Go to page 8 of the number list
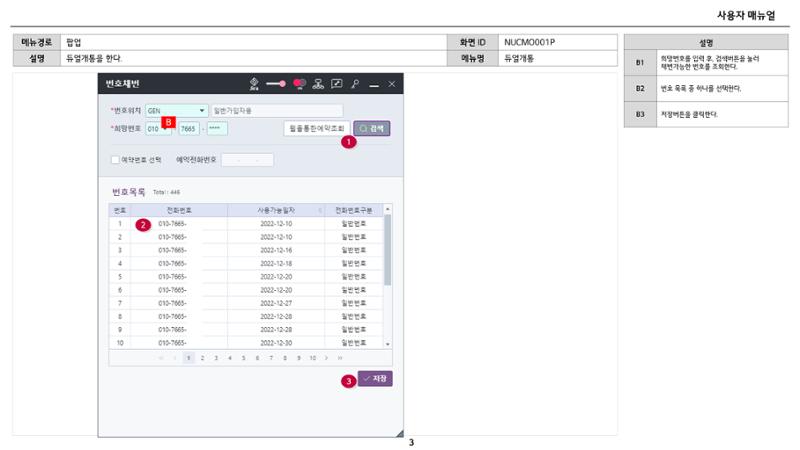 pos(285,358)
